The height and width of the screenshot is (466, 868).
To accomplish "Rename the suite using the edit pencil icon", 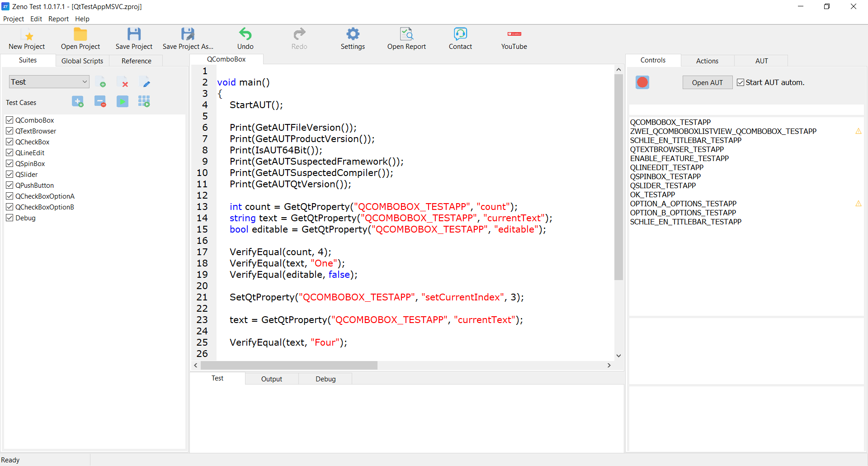I will pyautogui.click(x=146, y=82).
